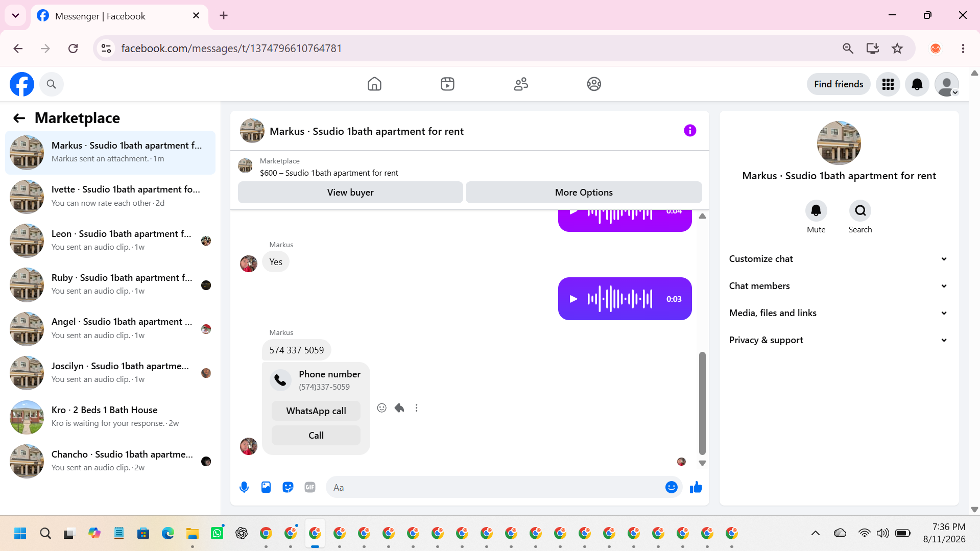Open the Kro 2 Beds 1 Bath House chat
Screen dimensions: 980x551
click(110, 417)
